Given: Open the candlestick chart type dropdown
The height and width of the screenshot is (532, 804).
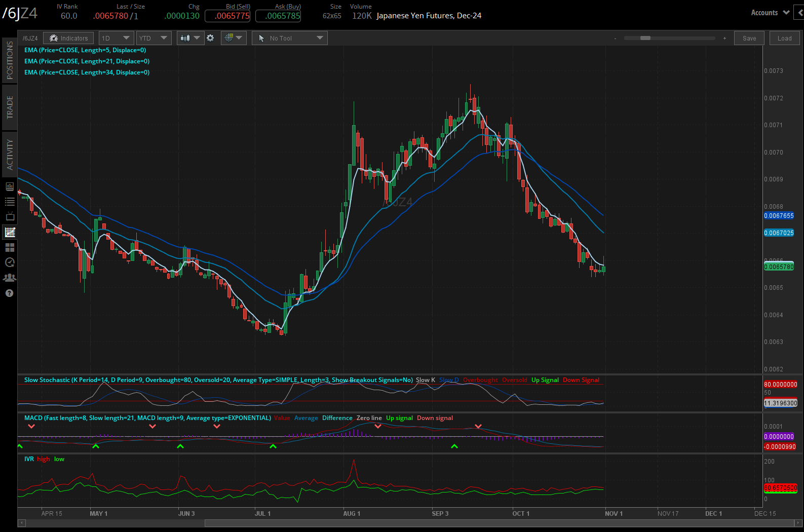Looking at the screenshot, I should coord(190,38).
